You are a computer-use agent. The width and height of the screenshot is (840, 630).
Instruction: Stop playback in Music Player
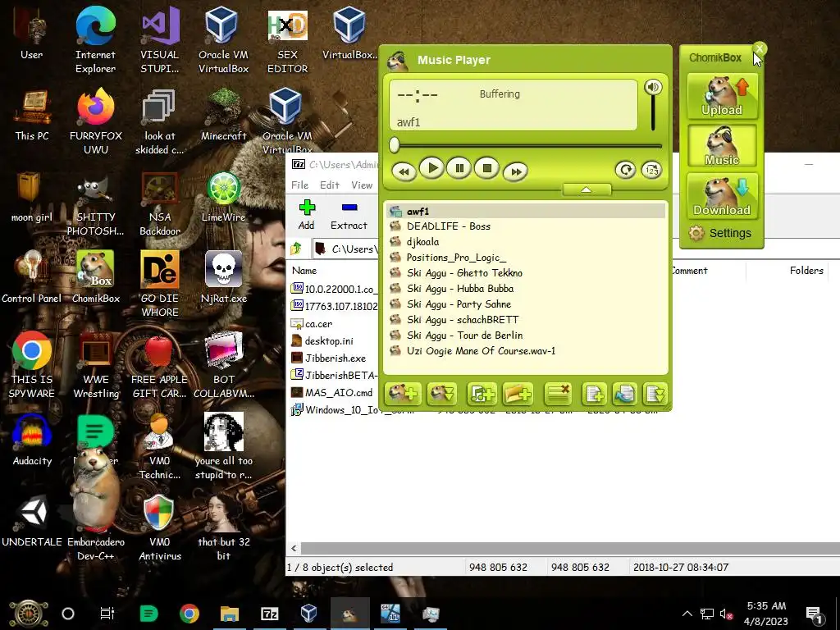click(486, 168)
